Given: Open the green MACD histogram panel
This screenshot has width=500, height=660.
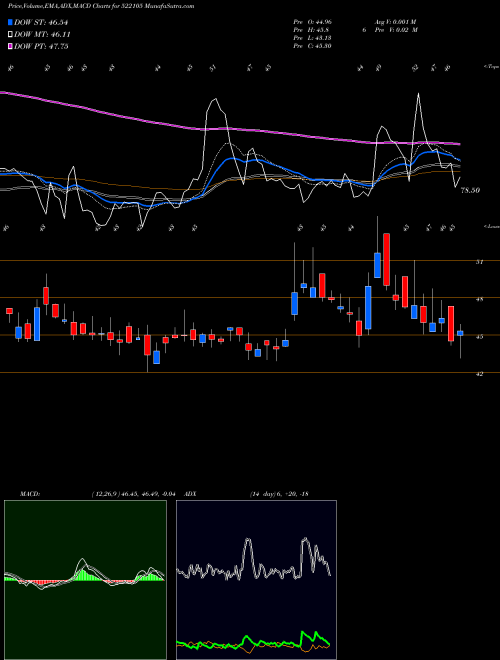Looking at the screenshot, I should click(x=85, y=580).
